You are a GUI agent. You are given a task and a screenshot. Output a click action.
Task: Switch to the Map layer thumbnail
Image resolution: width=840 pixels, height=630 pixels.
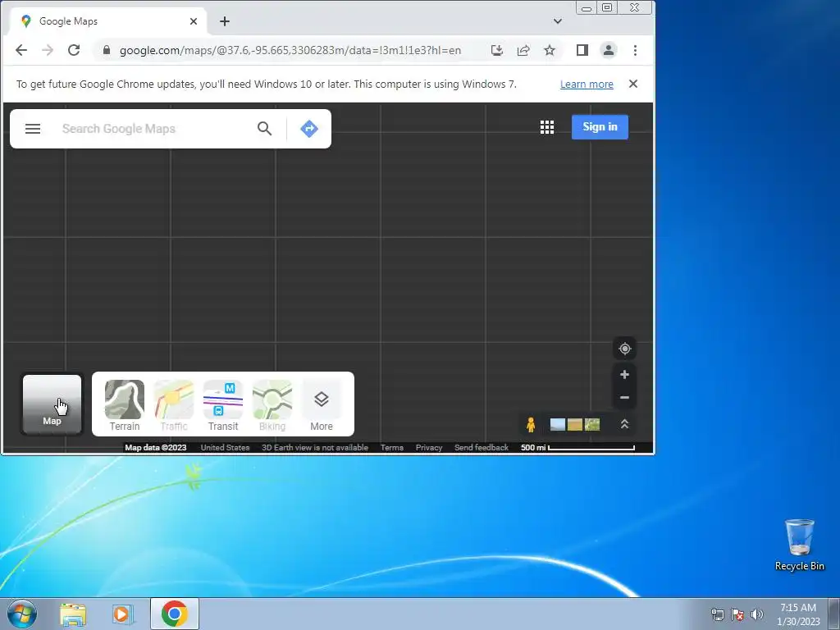pyautogui.click(x=52, y=404)
